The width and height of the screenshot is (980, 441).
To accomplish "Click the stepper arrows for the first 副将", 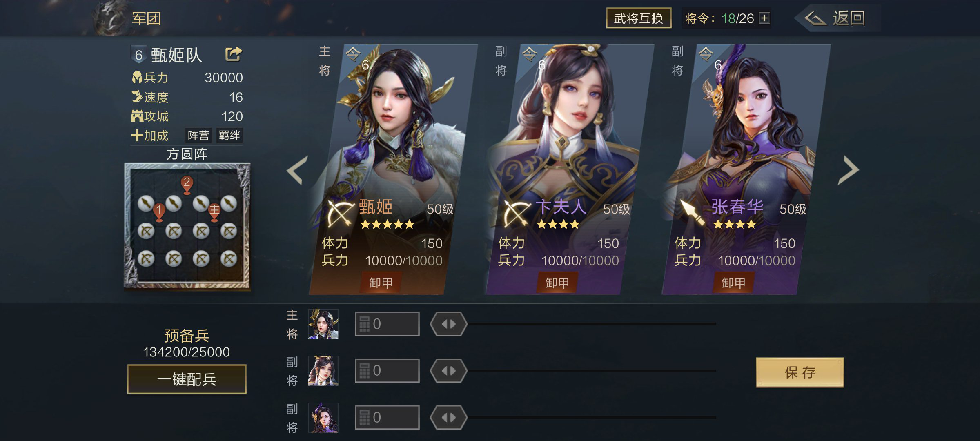I will (x=448, y=371).
